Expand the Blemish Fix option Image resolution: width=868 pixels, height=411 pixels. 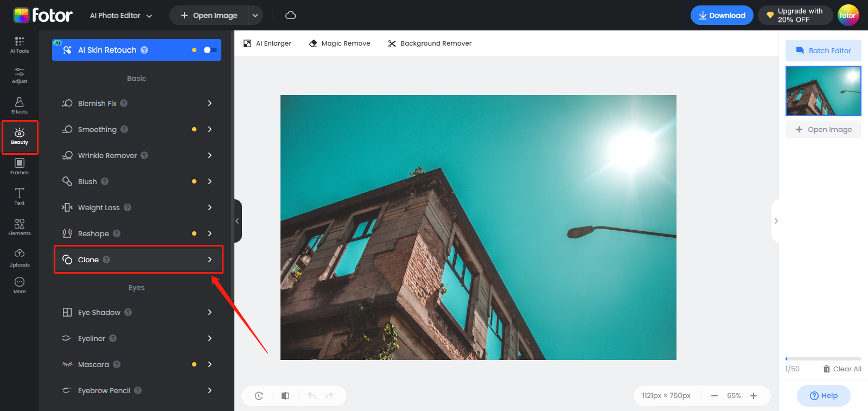coord(210,103)
